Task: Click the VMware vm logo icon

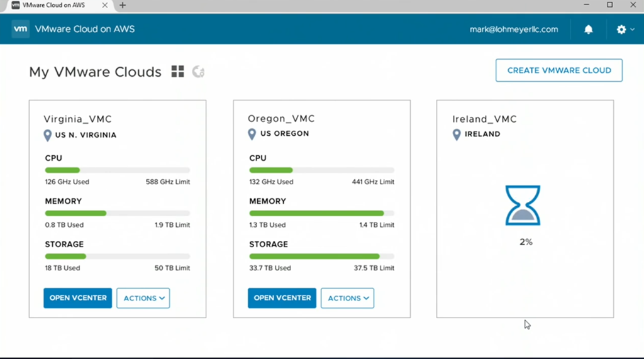Action: (20, 29)
